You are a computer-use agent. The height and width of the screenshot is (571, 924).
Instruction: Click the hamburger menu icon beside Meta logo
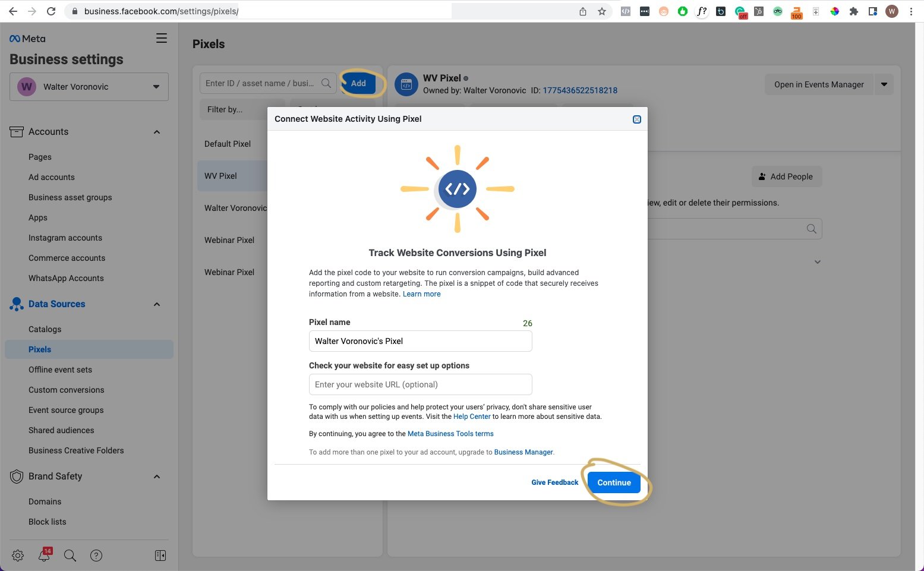tap(161, 39)
